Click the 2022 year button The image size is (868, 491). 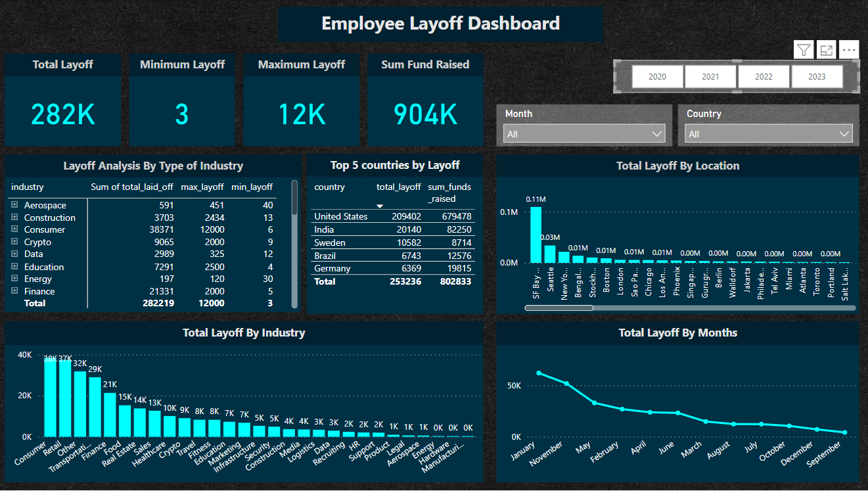tap(764, 76)
